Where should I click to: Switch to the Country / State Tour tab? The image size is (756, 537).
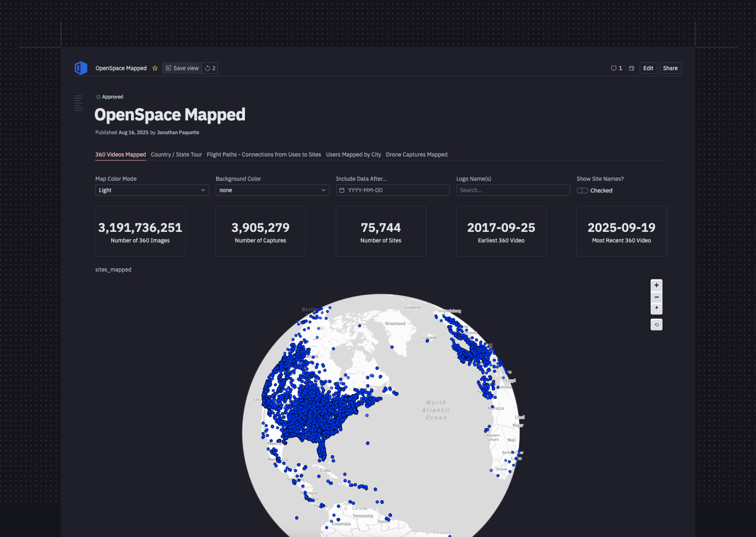176,154
